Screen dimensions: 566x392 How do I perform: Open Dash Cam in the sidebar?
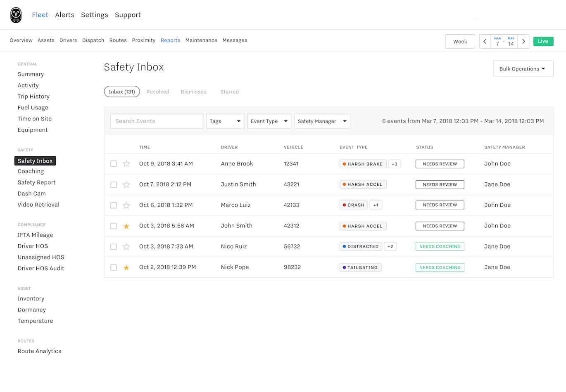pos(32,194)
